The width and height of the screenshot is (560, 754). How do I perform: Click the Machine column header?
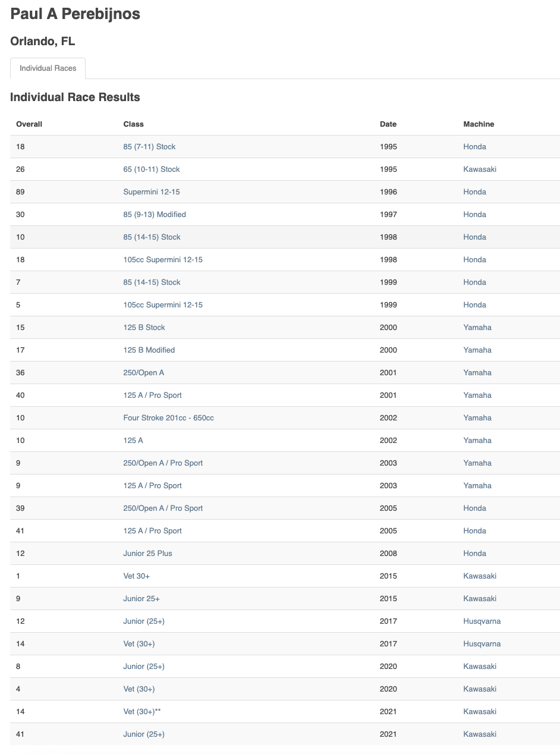[x=479, y=124]
